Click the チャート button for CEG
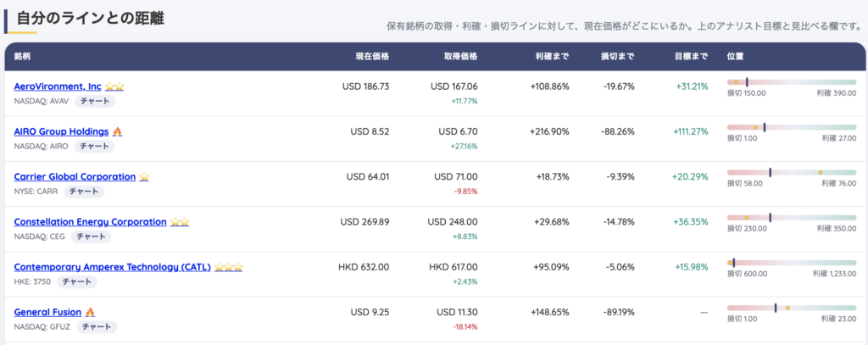 [92, 237]
